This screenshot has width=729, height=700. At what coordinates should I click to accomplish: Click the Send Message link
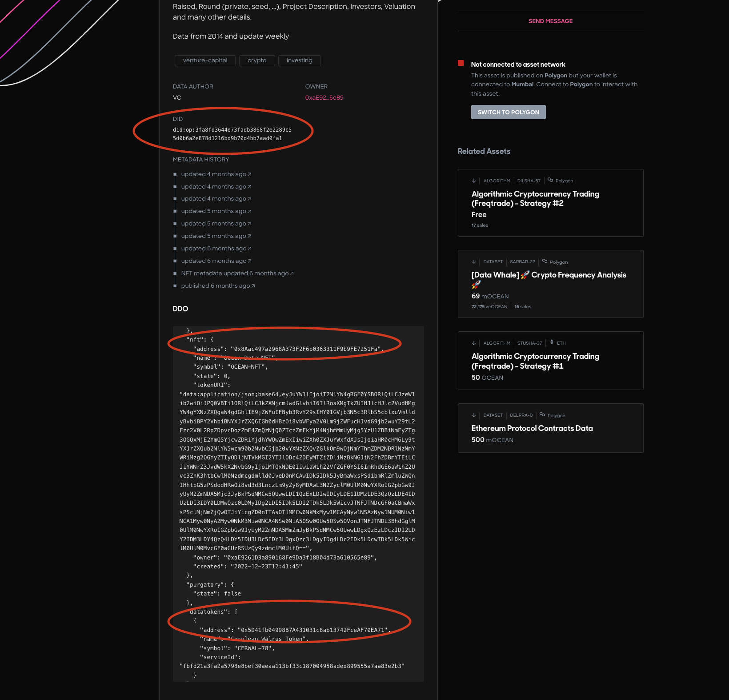[x=550, y=21]
